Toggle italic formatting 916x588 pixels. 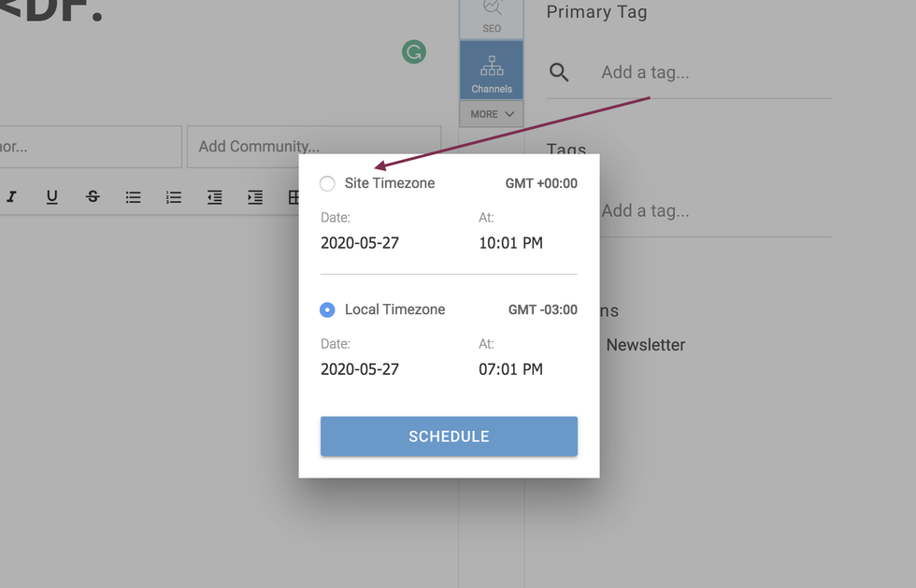[x=11, y=196]
